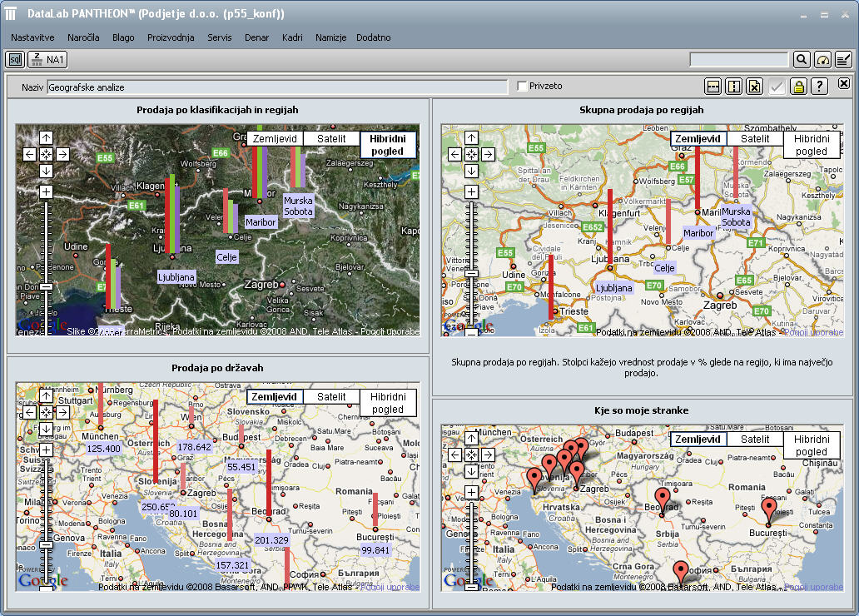This screenshot has width=859, height=616.
Task: Click the NA1 toolbar button
Action: point(47,59)
